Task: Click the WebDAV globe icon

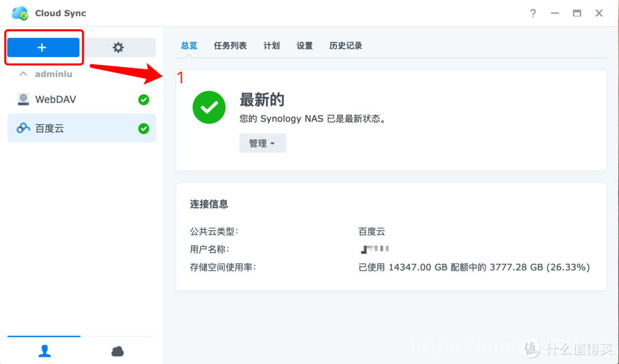Action: coord(23,100)
